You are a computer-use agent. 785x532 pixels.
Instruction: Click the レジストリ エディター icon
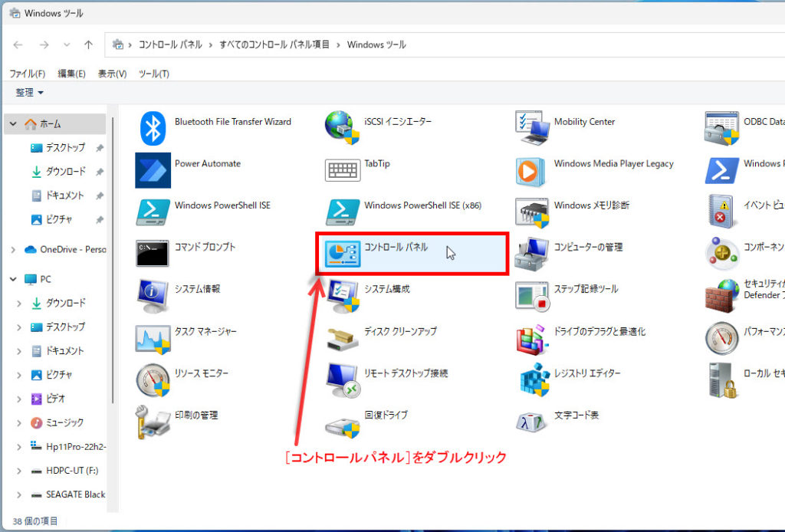point(532,379)
